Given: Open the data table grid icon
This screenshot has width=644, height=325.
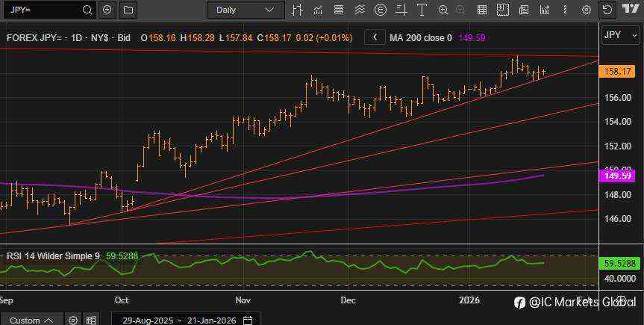Looking at the screenshot, I should (x=482, y=10).
